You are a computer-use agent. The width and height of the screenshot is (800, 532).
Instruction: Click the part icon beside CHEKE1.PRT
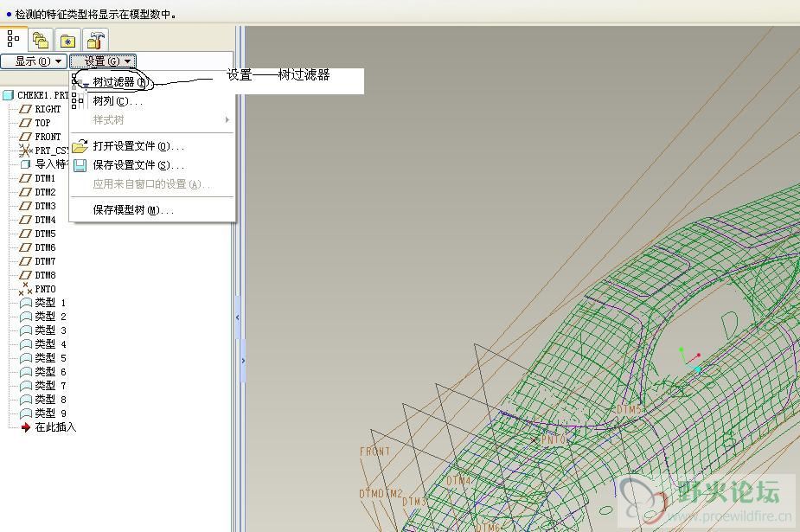tap(8, 95)
